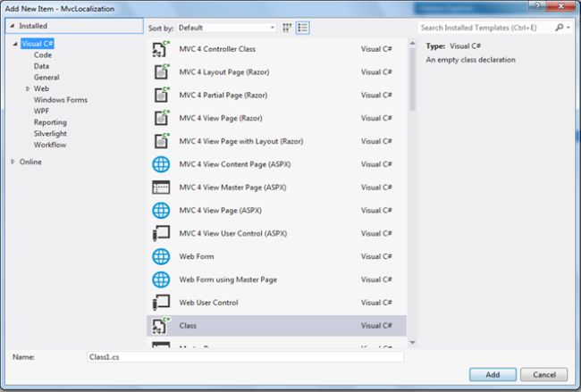Image resolution: width=581 pixels, height=392 pixels.
Task: Collapse the Installed section
Action: pos(12,26)
